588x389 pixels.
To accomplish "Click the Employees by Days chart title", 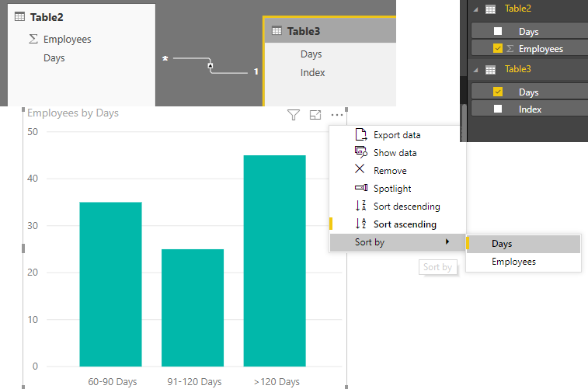I will [x=73, y=113].
